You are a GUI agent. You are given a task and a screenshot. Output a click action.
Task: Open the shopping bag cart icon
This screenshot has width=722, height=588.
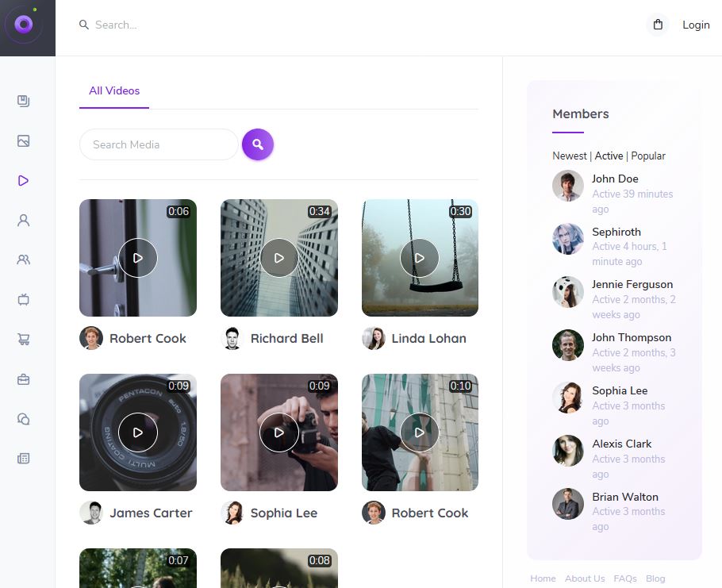658,25
